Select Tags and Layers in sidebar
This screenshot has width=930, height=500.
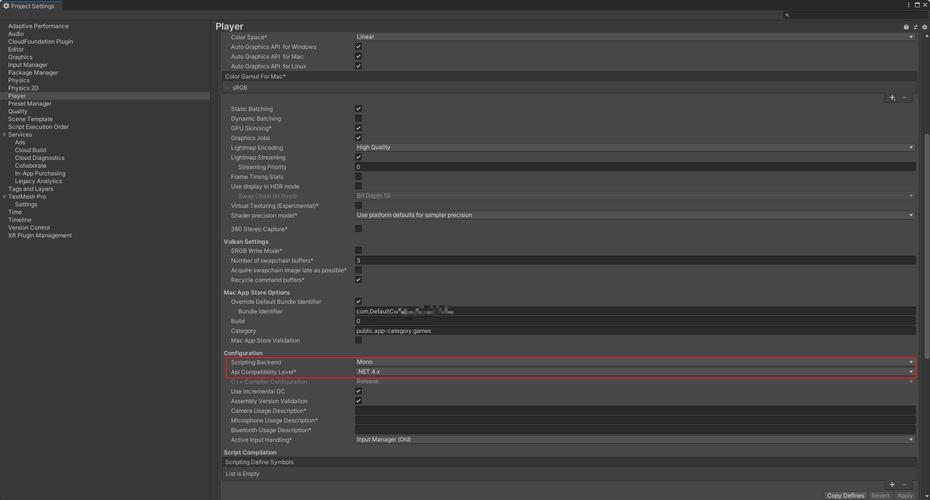pos(31,189)
